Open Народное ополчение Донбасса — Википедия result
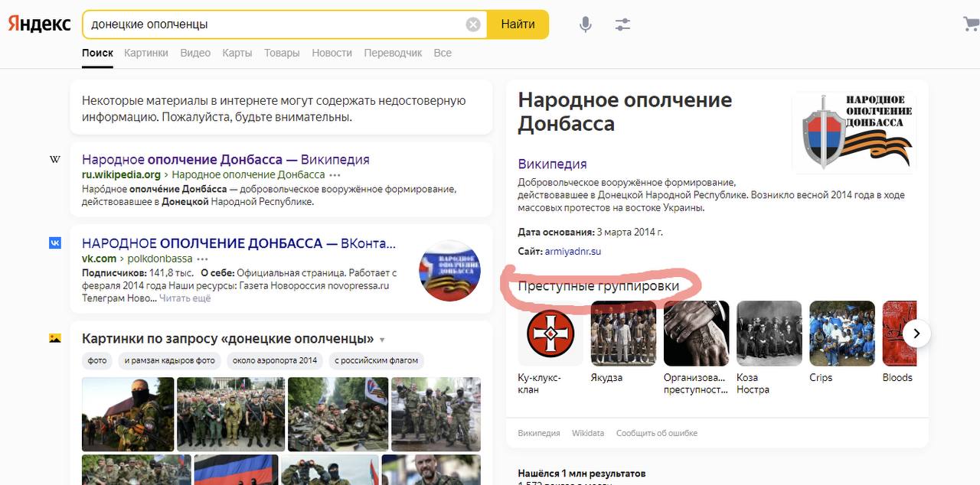980x485 pixels. pyautogui.click(x=226, y=160)
